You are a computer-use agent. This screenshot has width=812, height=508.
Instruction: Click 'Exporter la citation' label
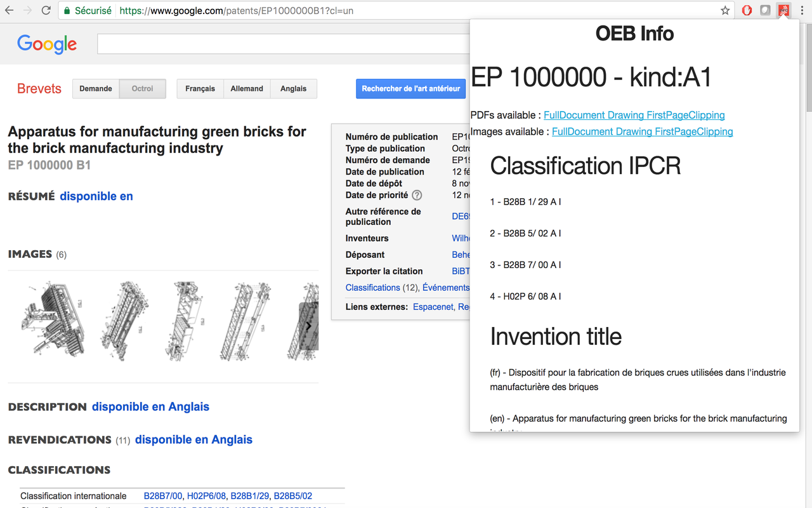click(384, 271)
